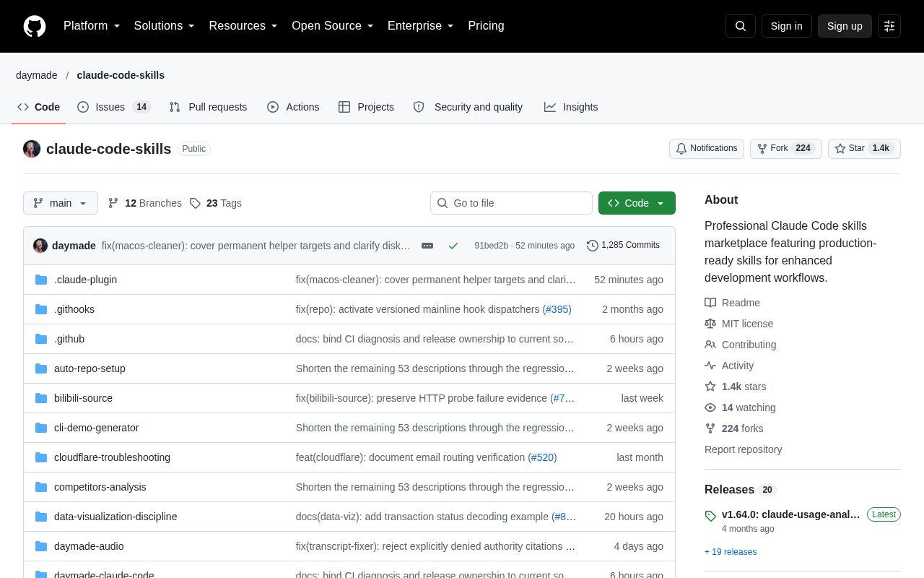
Task: Expand the green Code dropdown
Action: pyautogui.click(x=637, y=203)
